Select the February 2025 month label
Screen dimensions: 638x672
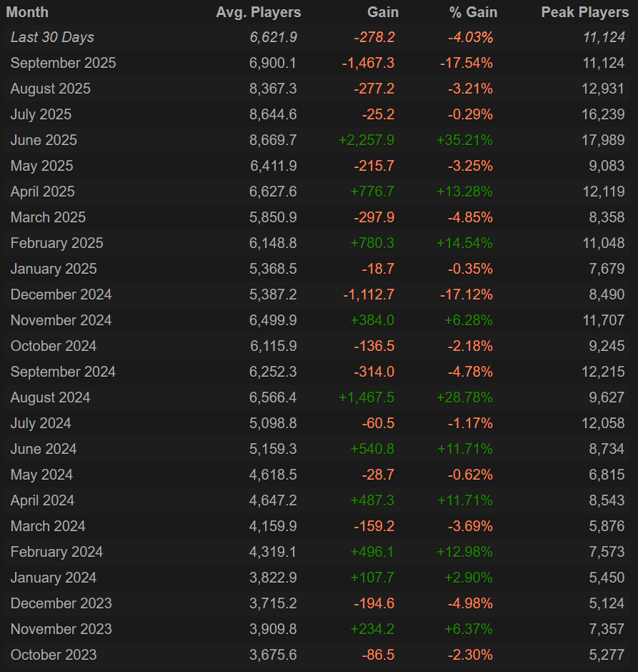pos(56,243)
